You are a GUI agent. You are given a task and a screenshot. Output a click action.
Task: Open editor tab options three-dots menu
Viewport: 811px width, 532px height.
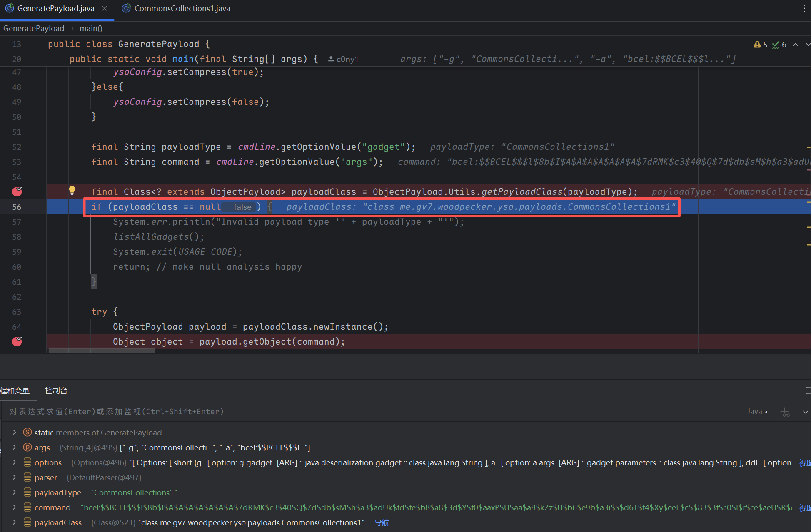coord(804,9)
